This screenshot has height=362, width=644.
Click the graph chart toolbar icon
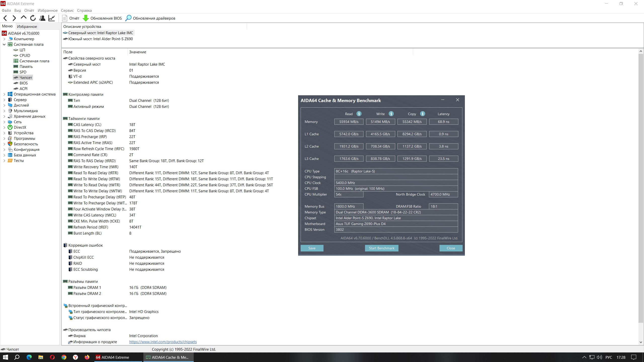(x=52, y=18)
